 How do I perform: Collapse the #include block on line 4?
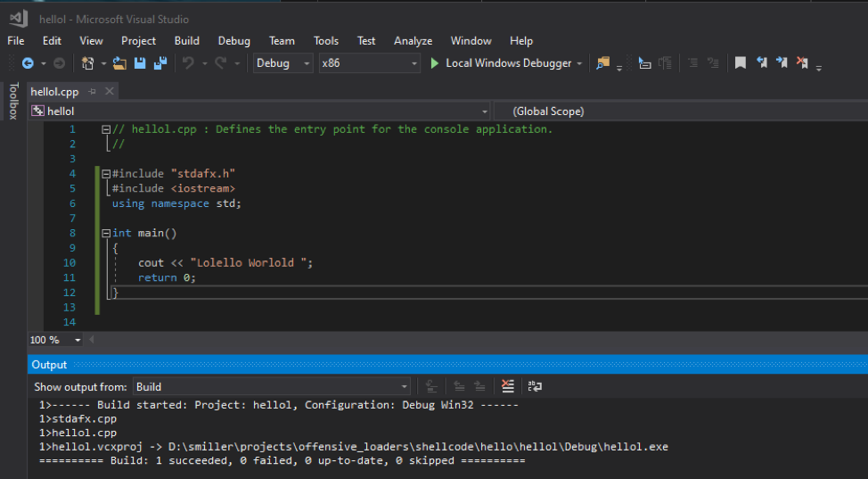(106, 174)
